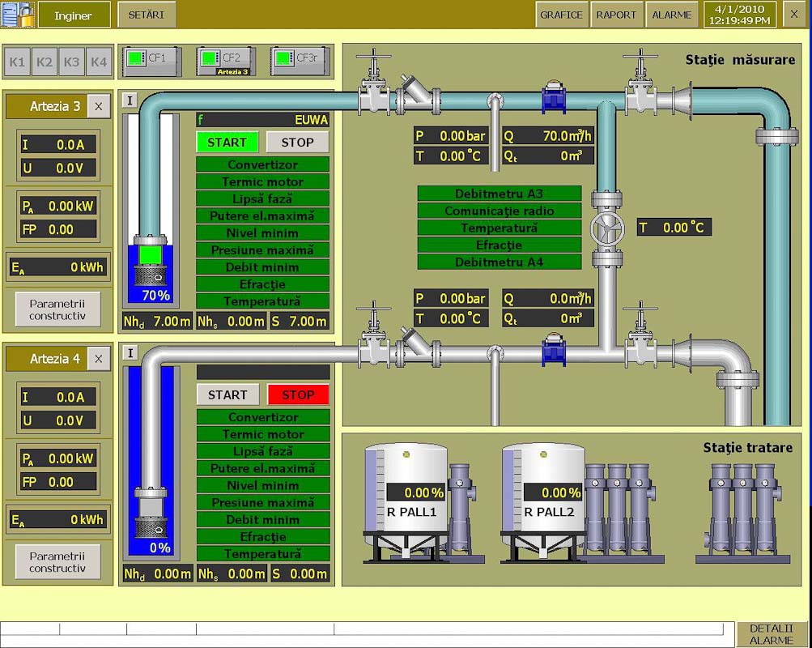Screen dimensions: 812x648
Task: Expand the Artezia 4 well info 'I' button
Action: tap(130, 353)
